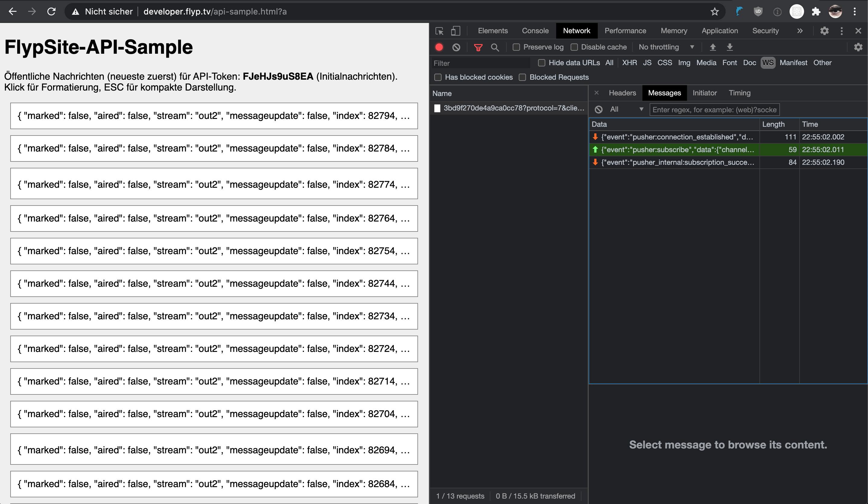Open the network search magnifier
The image size is (868, 504).
tap(495, 47)
